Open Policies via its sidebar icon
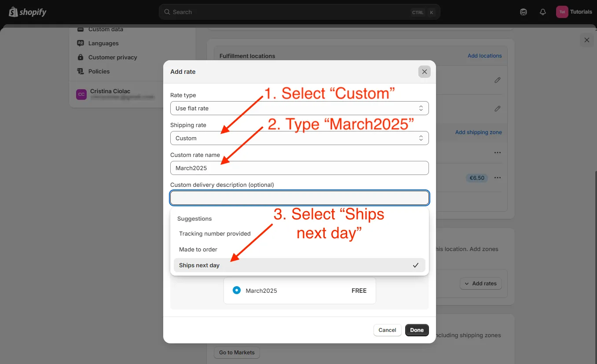597x364 pixels. pyautogui.click(x=80, y=71)
